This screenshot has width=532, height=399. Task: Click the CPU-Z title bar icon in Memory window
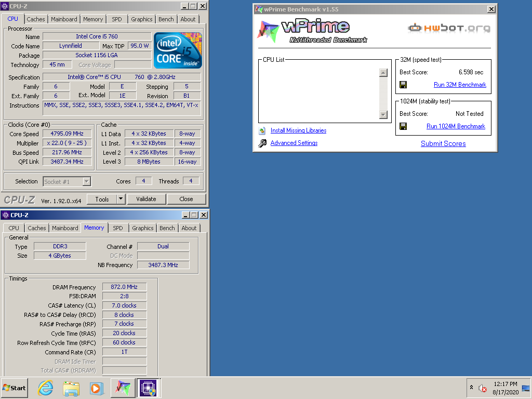pos(5,215)
